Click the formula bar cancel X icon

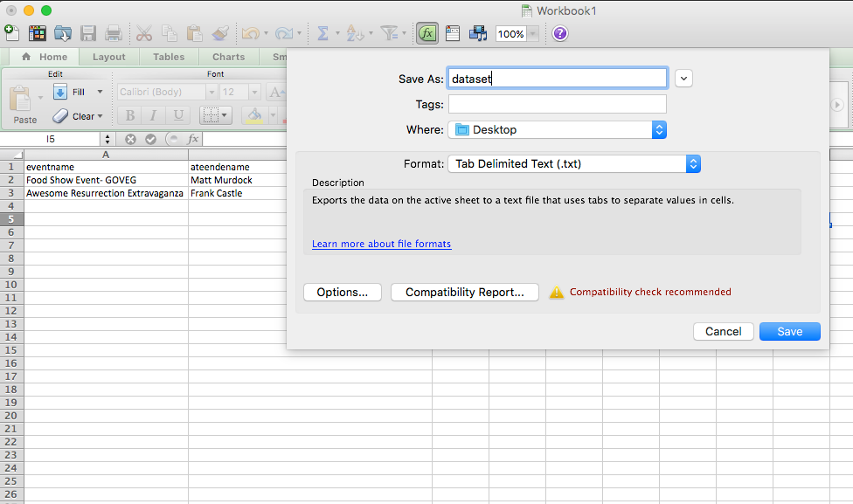[x=130, y=139]
